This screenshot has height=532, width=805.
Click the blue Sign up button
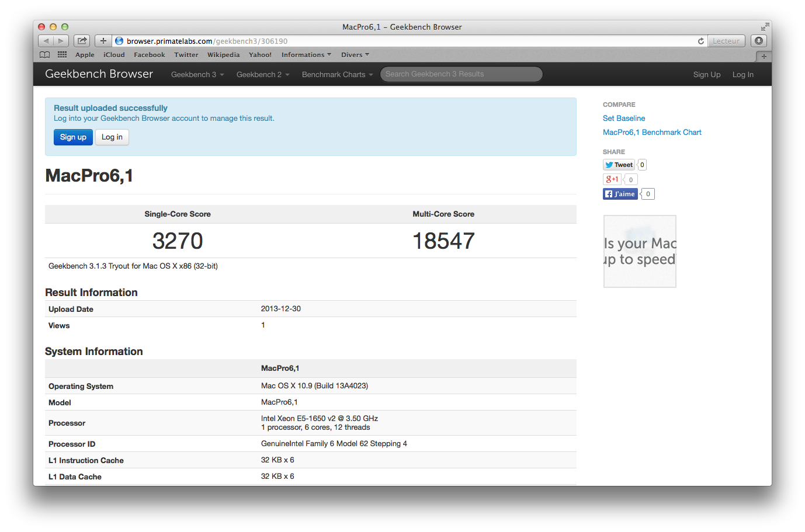point(73,137)
